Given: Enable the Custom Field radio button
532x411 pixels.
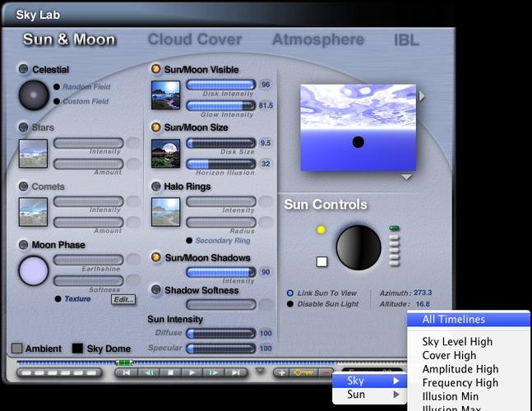Looking at the screenshot, I should point(57,101).
